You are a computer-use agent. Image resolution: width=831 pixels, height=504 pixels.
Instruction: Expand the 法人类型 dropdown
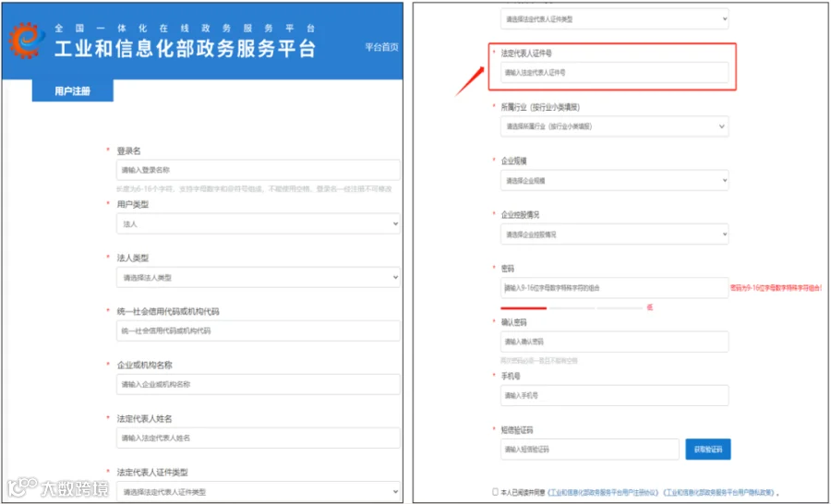[259, 277]
